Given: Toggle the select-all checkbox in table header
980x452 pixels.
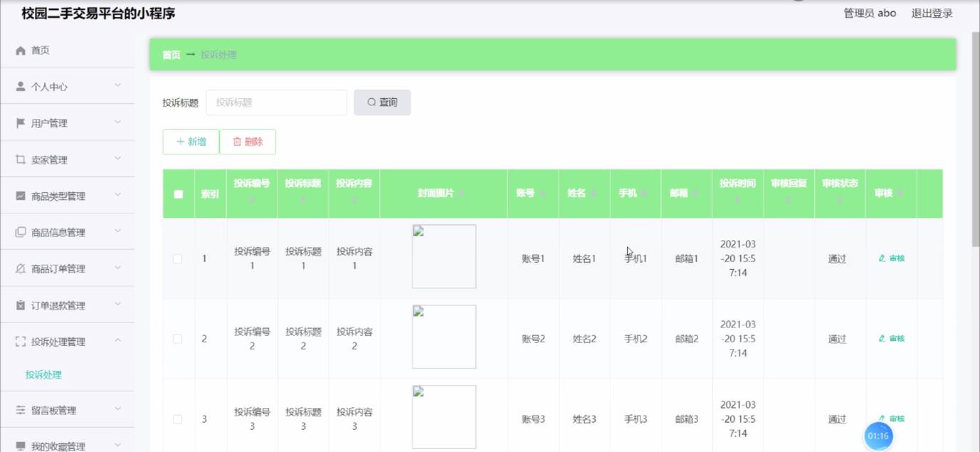Looking at the screenshot, I should tap(179, 194).
